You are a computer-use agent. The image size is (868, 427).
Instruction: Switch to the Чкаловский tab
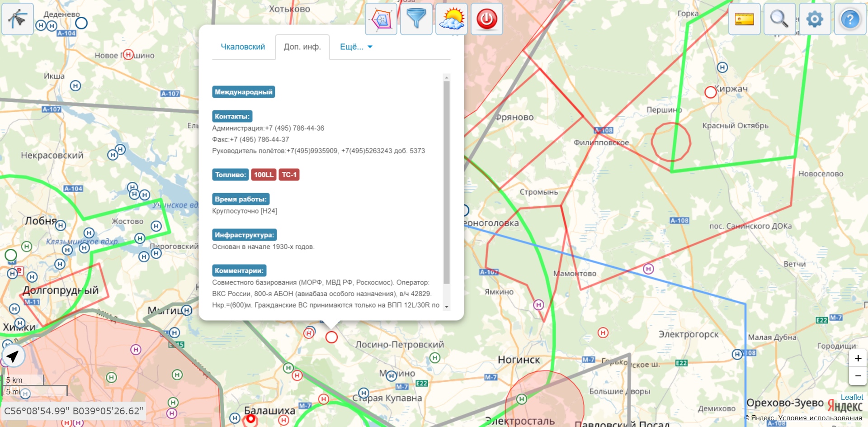point(243,47)
